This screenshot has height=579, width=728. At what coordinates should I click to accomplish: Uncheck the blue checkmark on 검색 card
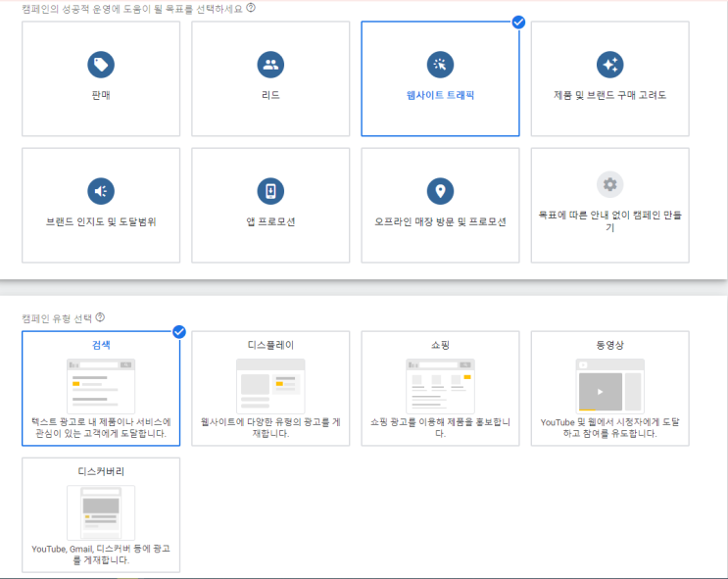(x=179, y=331)
